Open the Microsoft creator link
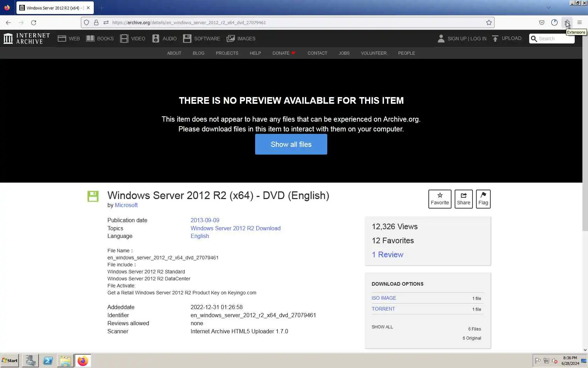Screen dimensions: 588x368 click(126, 205)
